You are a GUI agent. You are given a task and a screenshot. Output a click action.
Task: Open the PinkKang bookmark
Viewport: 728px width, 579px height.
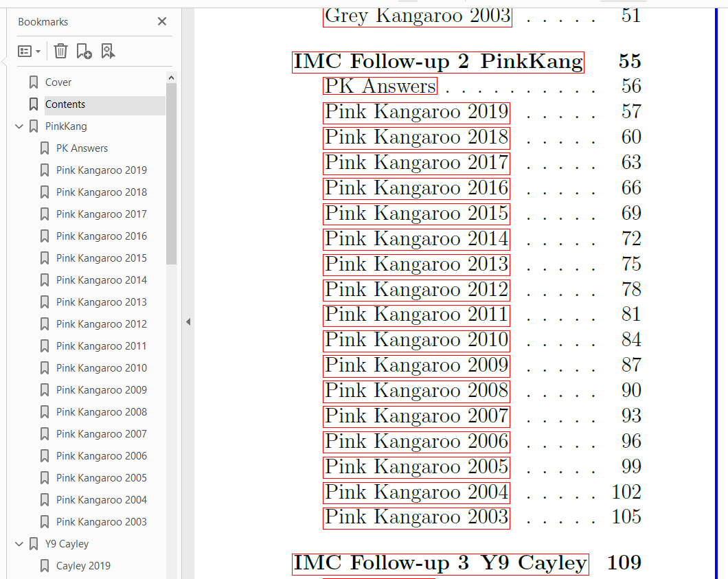coord(66,126)
